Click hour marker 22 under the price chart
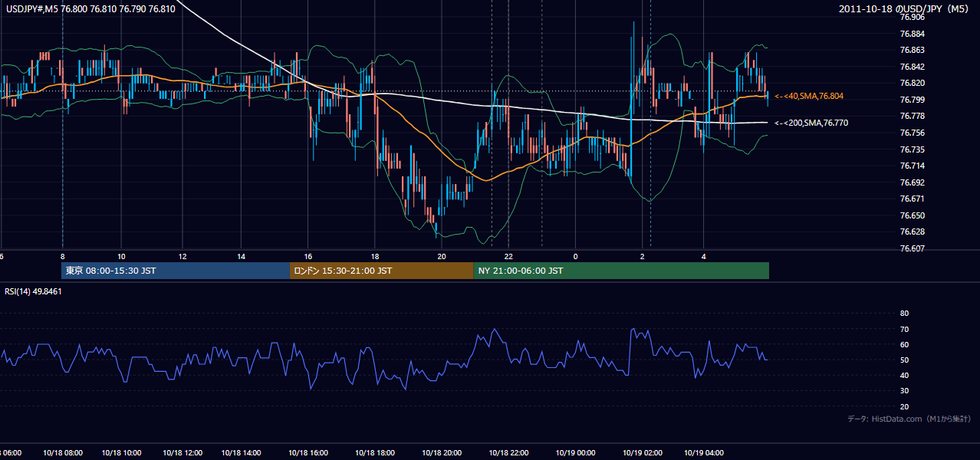The height and width of the screenshot is (460, 980). (508, 257)
